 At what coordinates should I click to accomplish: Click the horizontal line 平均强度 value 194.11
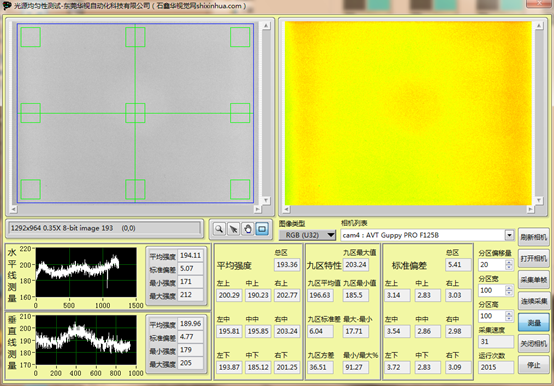(x=190, y=255)
